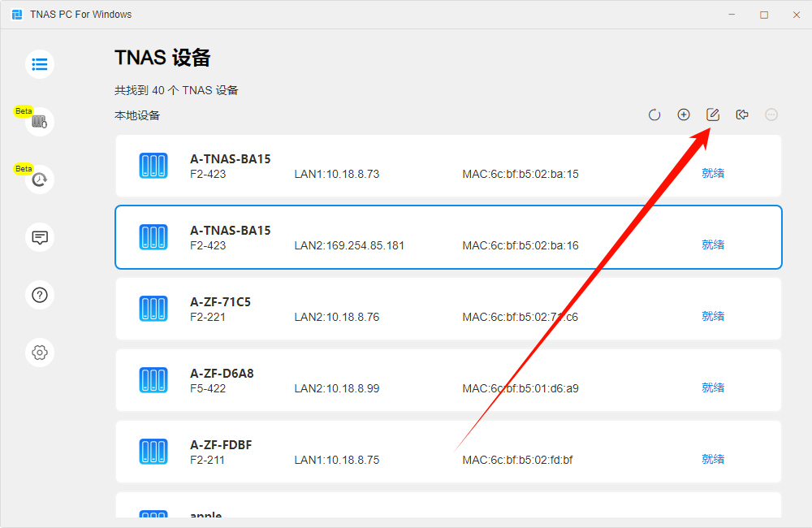Click 就绪 status for MAC ending ba:15
The height and width of the screenshot is (528, 812).
(x=713, y=173)
